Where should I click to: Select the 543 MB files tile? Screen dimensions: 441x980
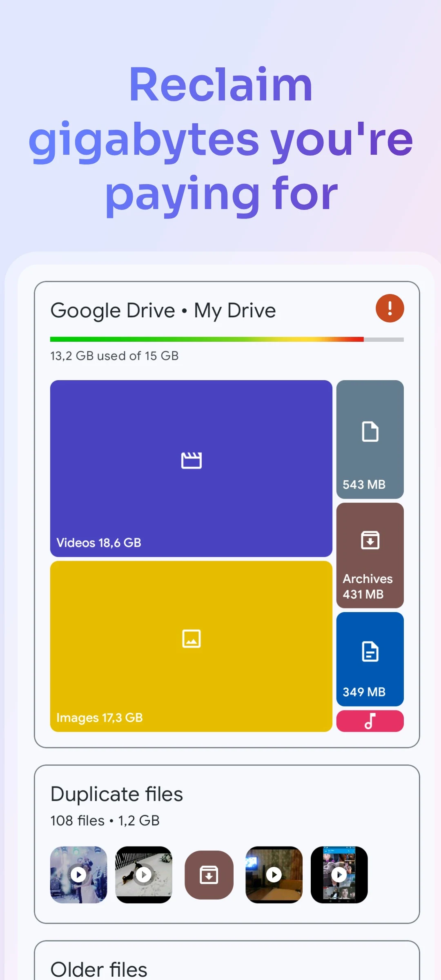(370, 439)
